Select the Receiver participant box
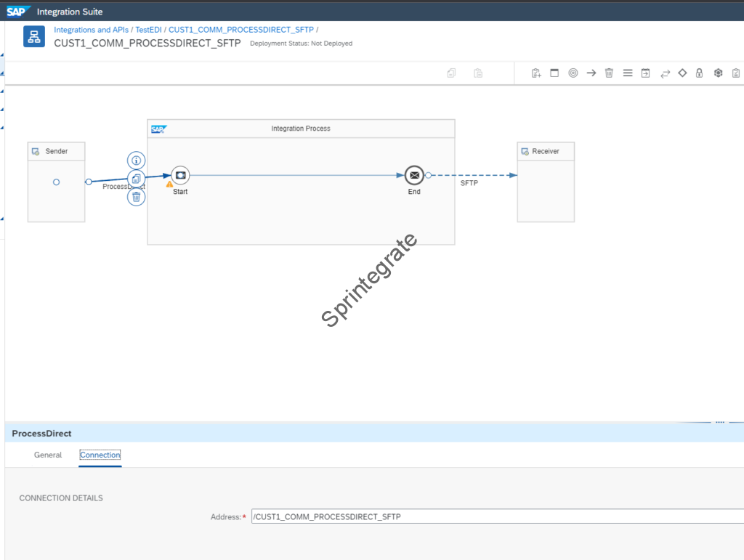744x560 pixels. click(546, 182)
